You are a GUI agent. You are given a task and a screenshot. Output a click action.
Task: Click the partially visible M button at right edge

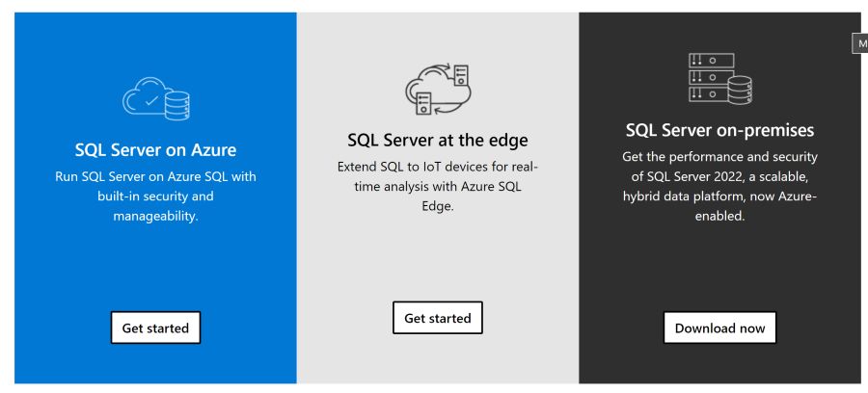pyautogui.click(x=858, y=43)
